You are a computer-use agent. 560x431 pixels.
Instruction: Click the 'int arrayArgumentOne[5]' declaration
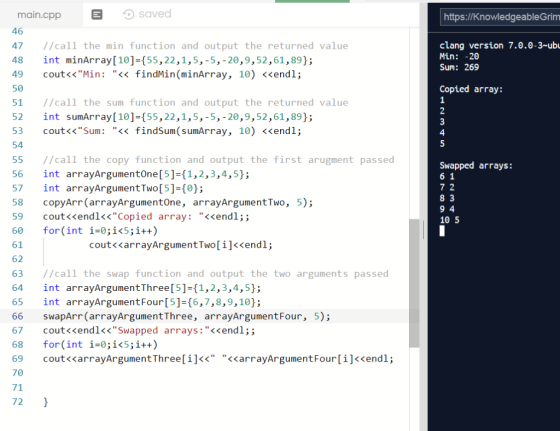pos(146,174)
